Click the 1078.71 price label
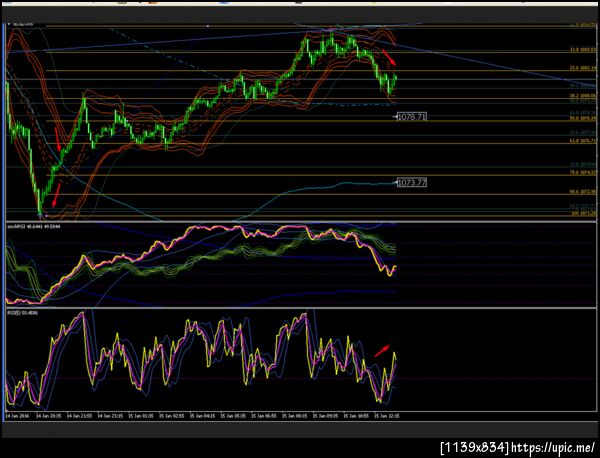Image resolution: width=600 pixels, height=458 pixels. (412, 117)
